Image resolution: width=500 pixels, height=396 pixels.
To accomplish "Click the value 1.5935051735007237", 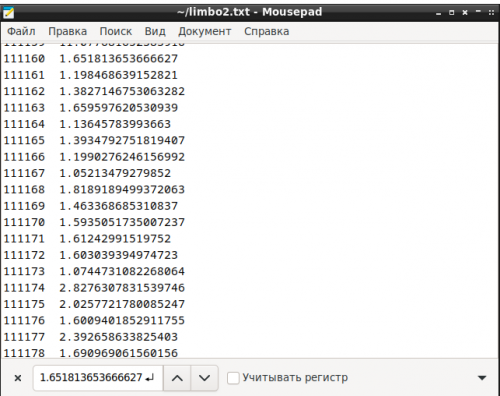I will tap(122, 222).
